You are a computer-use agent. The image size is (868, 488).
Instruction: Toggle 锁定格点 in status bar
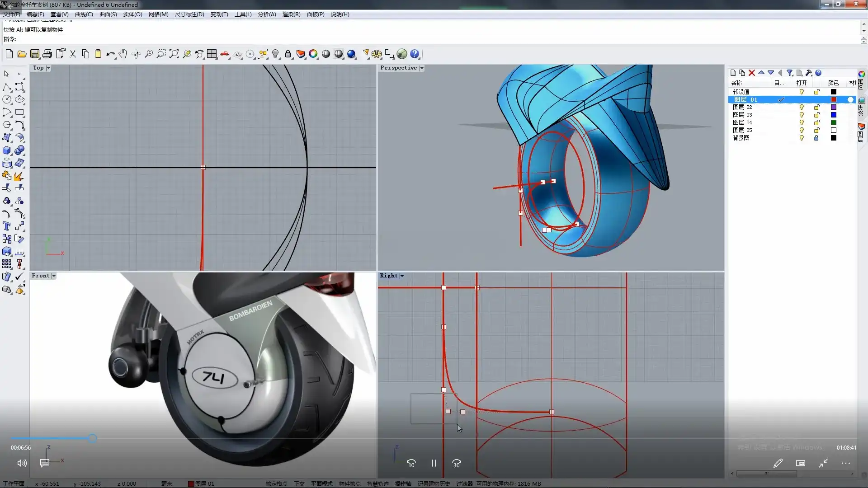coord(276,483)
